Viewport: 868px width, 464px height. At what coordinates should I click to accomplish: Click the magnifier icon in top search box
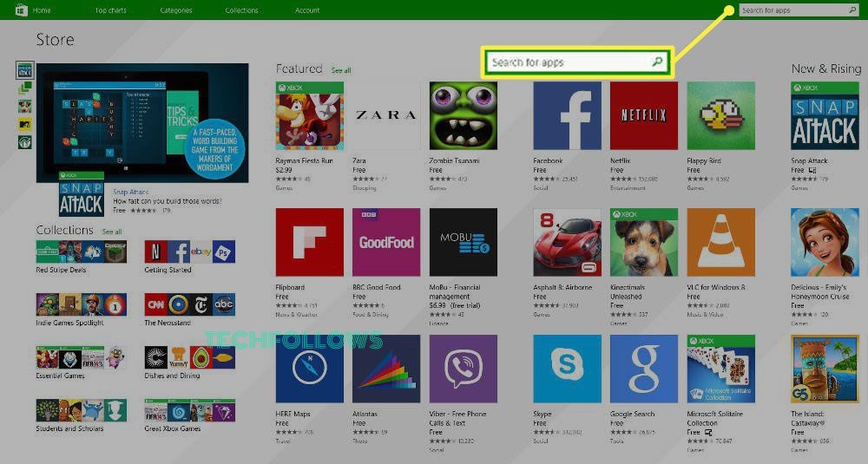coord(852,10)
